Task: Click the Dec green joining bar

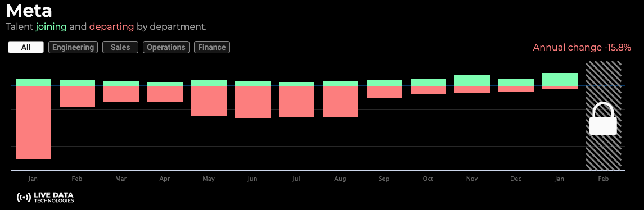Action: [x=516, y=82]
